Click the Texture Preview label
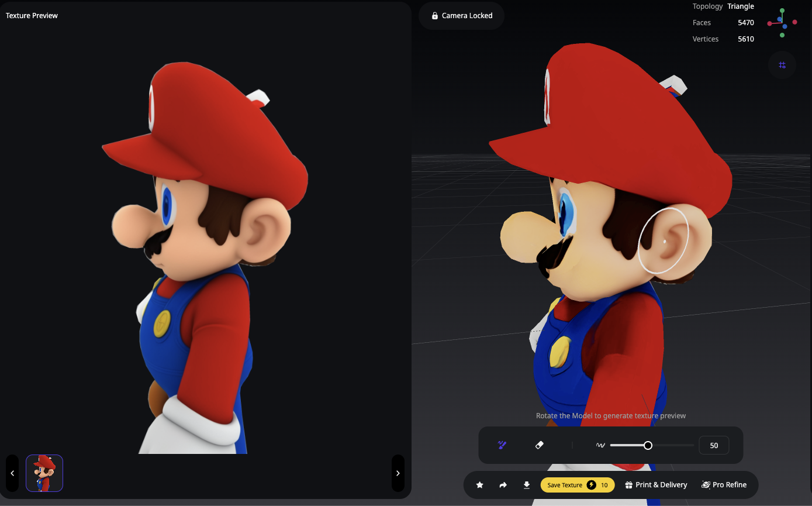 (x=32, y=16)
